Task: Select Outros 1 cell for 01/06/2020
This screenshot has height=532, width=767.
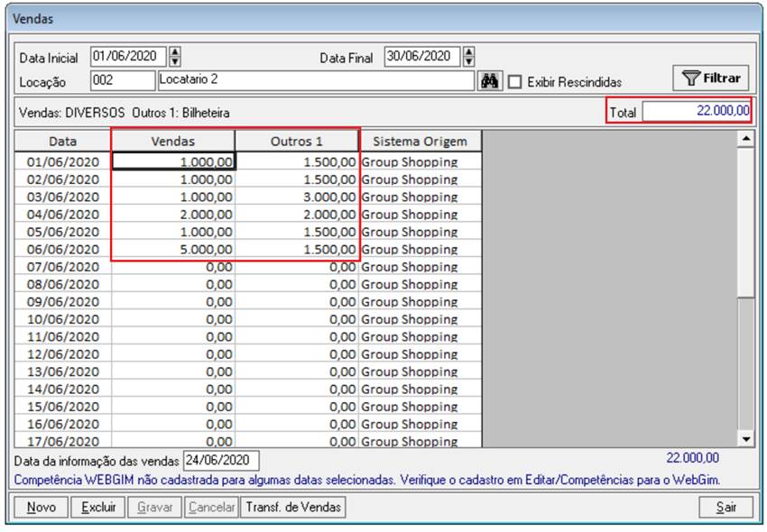Action: [x=297, y=161]
